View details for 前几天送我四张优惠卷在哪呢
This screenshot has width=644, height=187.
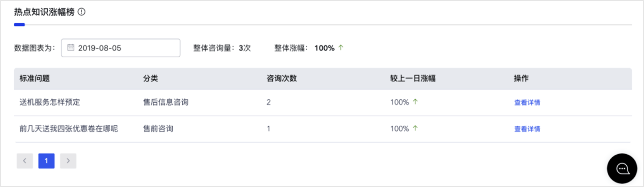[x=527, y=129]
